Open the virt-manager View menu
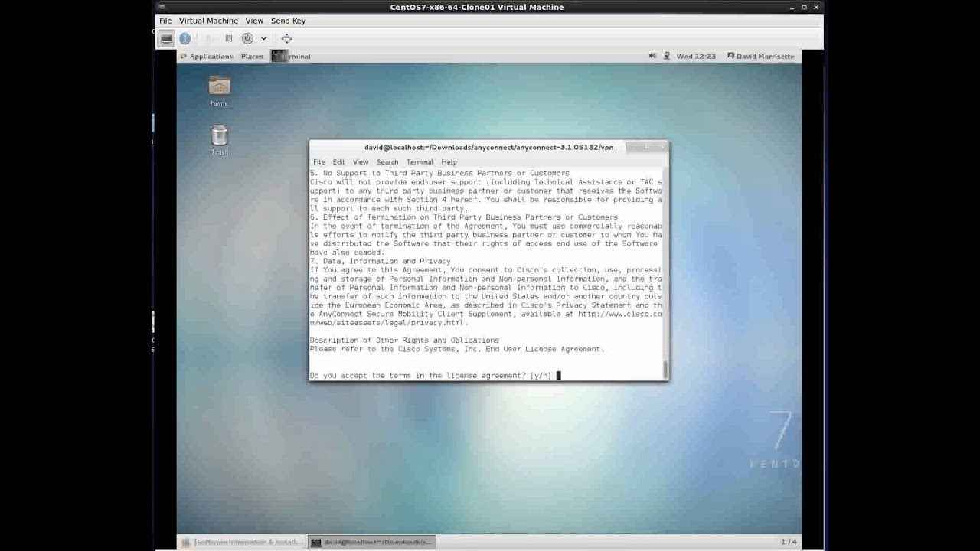This screenshot has height=551, width=980. [254, 21]
